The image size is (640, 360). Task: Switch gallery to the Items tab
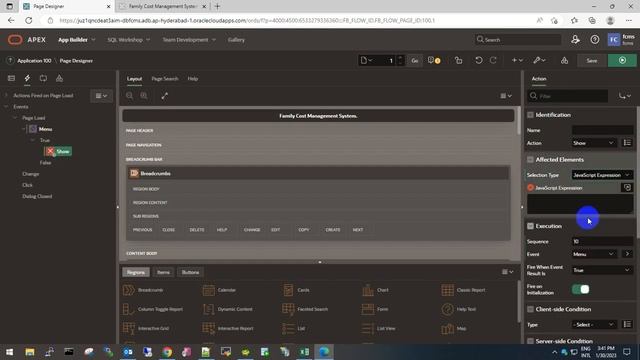coord(163,272)
